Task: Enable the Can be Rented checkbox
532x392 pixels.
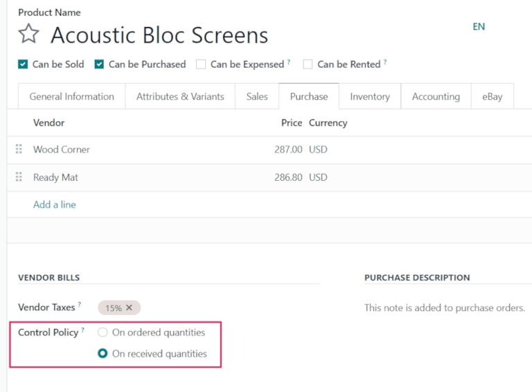Action: pos(308,64)
